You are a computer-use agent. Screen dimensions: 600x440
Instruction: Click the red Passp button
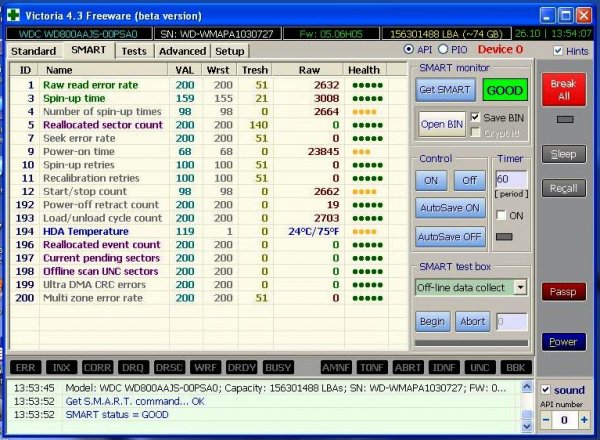564,292
